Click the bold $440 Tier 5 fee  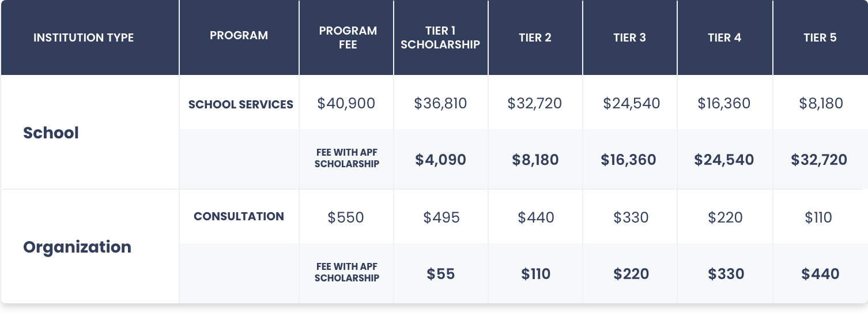coord(820,274)
